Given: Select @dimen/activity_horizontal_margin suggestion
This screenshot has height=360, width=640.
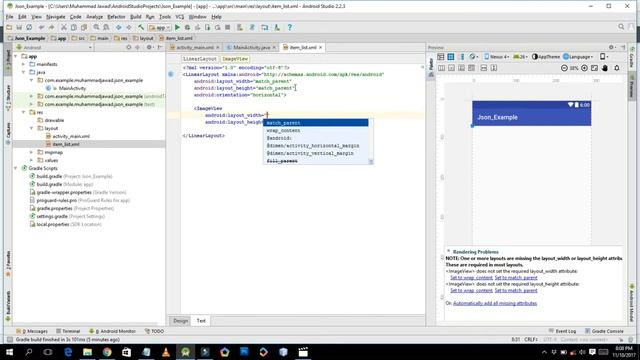Looking at the screenshot, I should 316,146.
